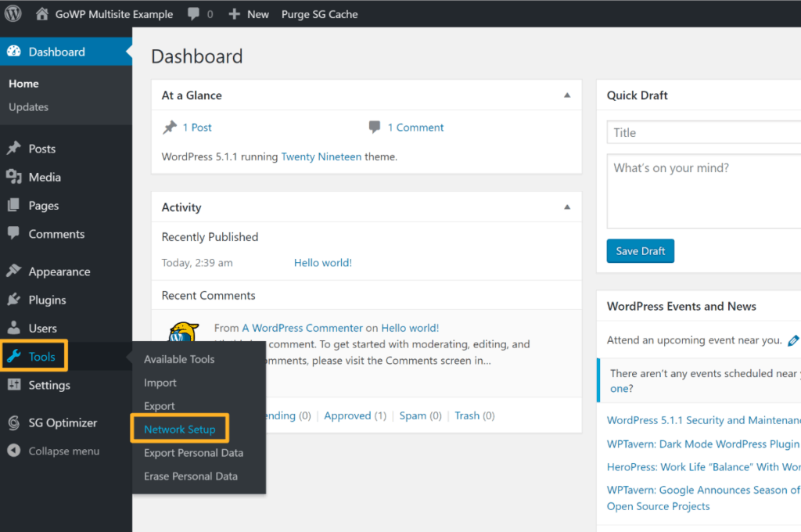801x532 pixels.
Task: Select Erase Personal Data
Action: click(x=191, y=476)
